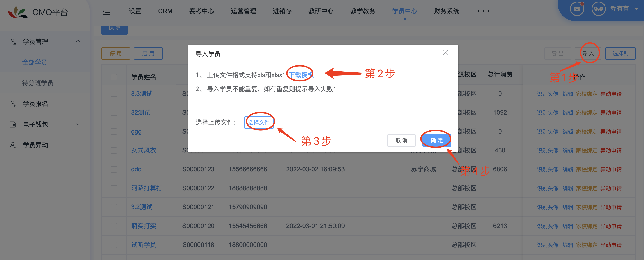This screenshot has width=644, height=260.
Task: Open the 赛考中心 top menu
Action: [x=202, y=11]
